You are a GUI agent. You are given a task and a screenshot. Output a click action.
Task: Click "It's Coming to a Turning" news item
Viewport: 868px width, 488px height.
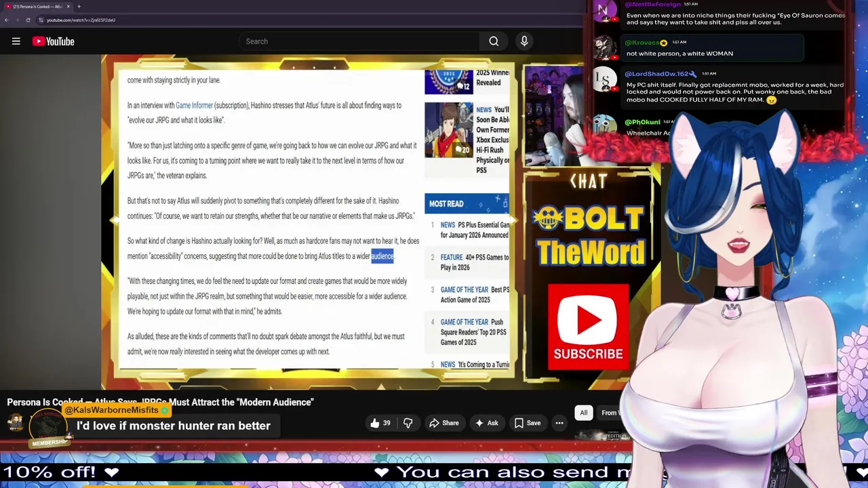[475, 365]
